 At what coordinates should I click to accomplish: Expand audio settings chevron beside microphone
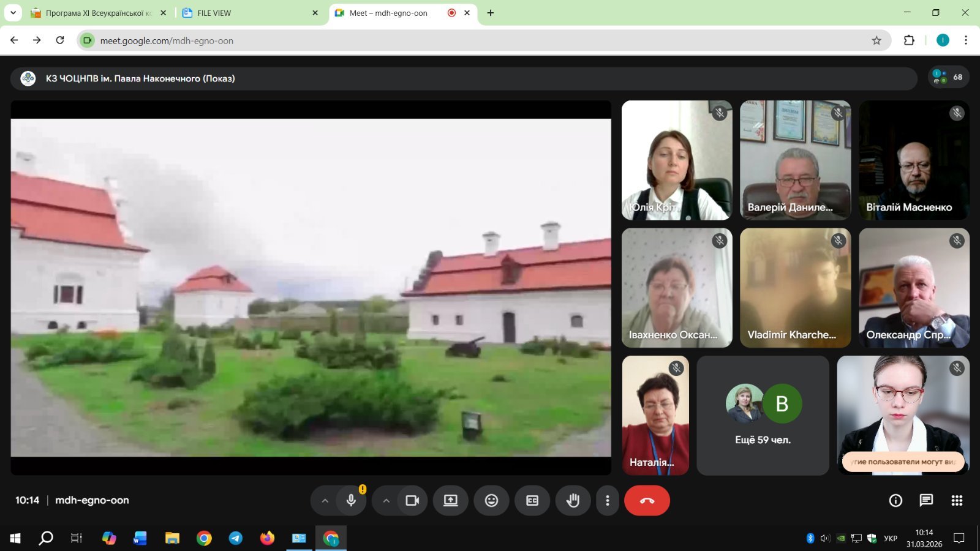pos(325,501)
